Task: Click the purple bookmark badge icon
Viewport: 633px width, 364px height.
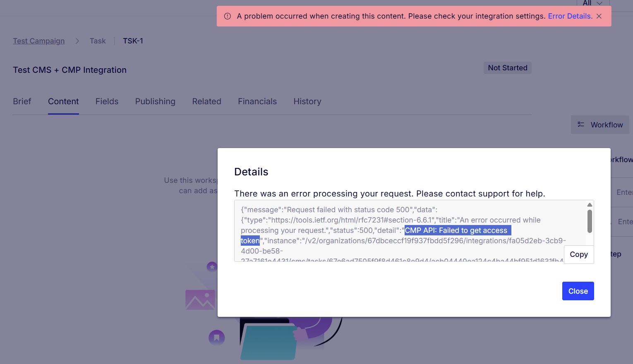Action: [216, 338]
